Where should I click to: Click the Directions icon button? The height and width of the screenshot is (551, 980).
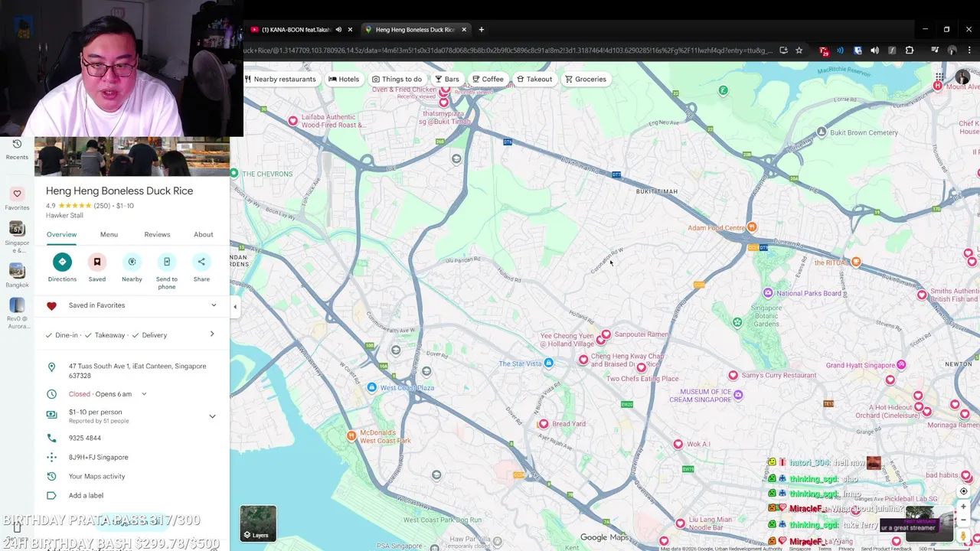(62, 262)
